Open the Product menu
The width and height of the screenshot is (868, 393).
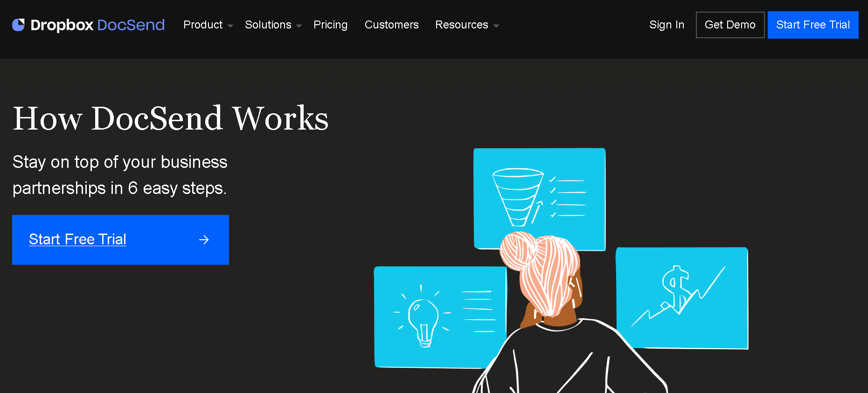pyautogui.click(x=203, y=25)
